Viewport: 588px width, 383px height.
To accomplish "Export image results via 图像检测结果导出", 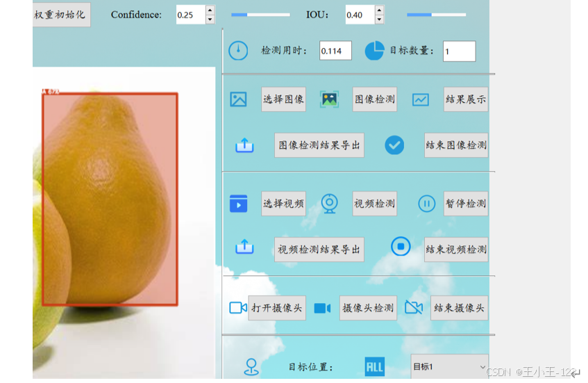I will (319, 145).
